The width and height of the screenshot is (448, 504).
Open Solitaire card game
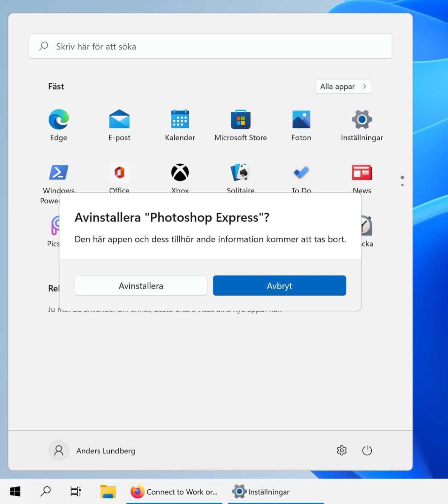pos(240,178)
